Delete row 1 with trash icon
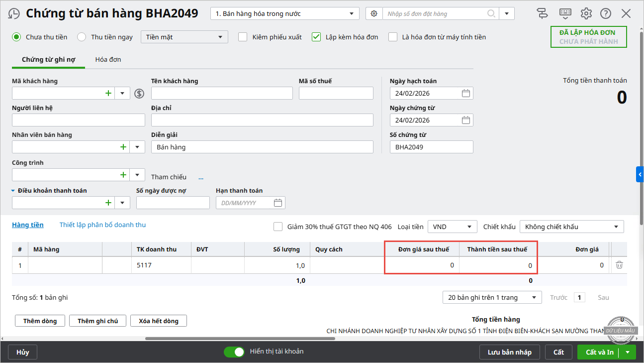644x363 pixels. (x=619, y=265)
